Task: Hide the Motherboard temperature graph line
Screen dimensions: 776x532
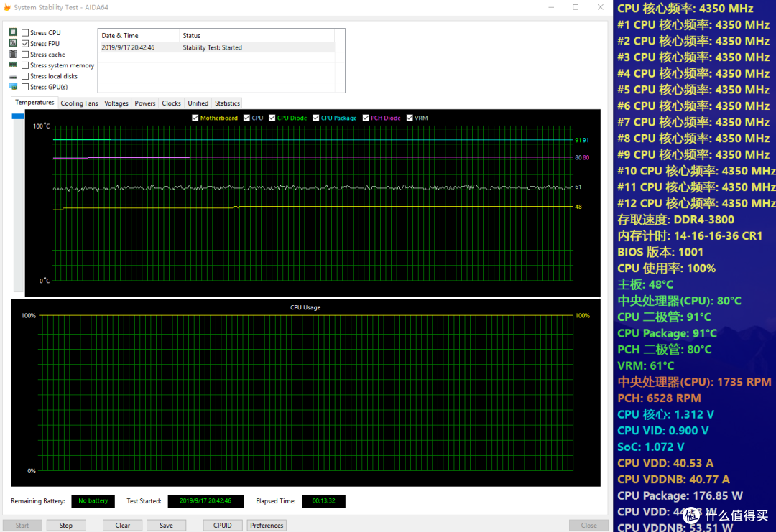Action: pos(195,118)
